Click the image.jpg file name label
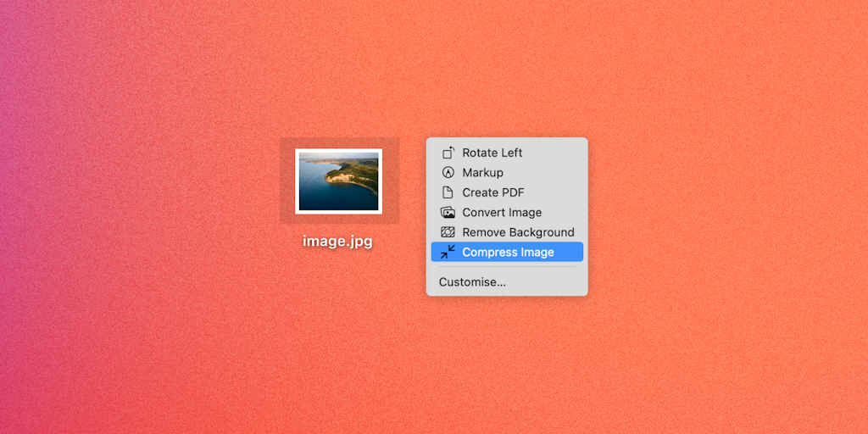 (337, 242)
